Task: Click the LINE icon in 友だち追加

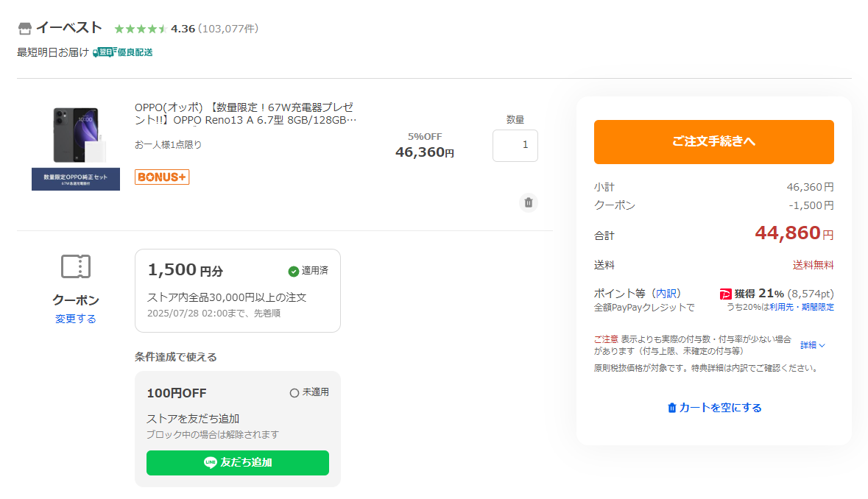Action: coord(211,462)
